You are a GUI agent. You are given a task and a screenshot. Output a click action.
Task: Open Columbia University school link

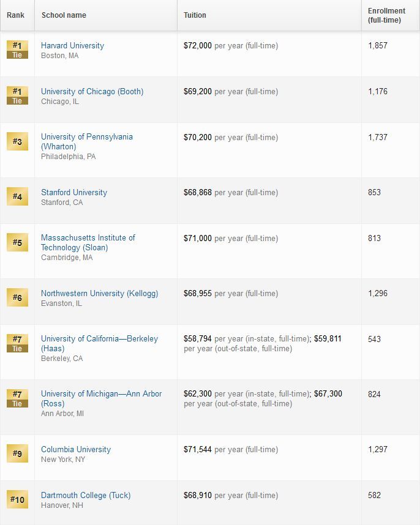(76, 449)
